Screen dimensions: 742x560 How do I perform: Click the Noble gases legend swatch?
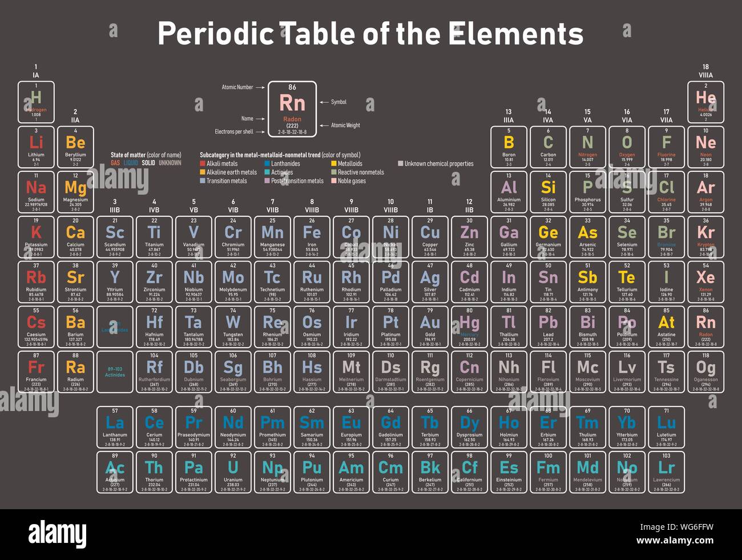pos(333,181)
